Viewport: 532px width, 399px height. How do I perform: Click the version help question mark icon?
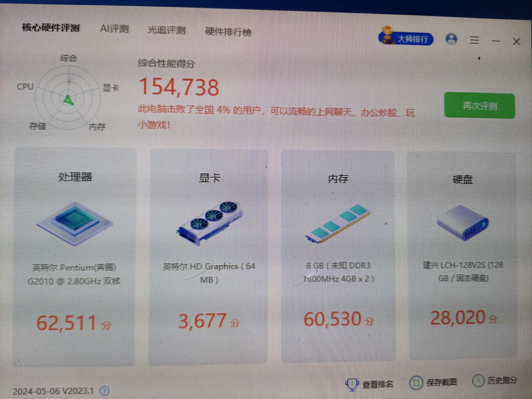pos(104,391)
